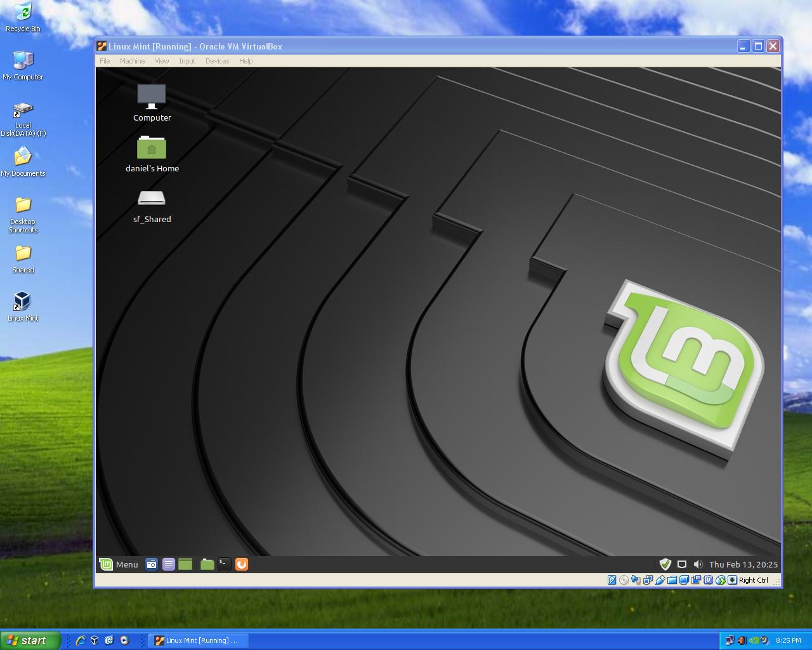
Task: Select the Computer icon on Mint desktop
Action: click(152, 103)
